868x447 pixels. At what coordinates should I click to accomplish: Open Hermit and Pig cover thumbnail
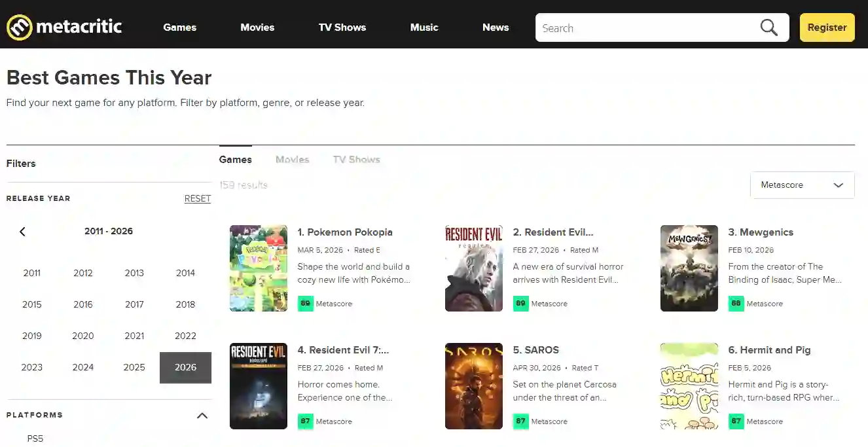pyautogui.click(x=689, y=386)
